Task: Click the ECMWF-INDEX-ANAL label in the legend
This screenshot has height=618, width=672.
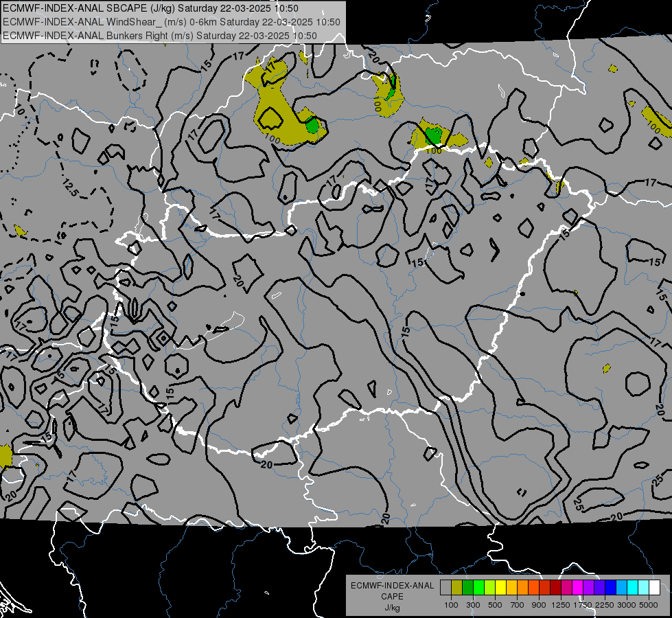Action: click(392, 586)
